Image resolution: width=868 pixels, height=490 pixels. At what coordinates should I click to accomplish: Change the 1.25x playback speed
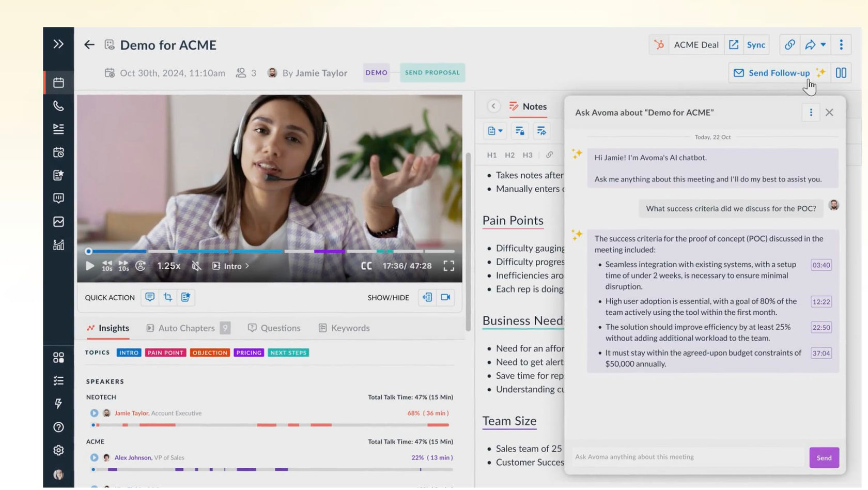[168, 266]
